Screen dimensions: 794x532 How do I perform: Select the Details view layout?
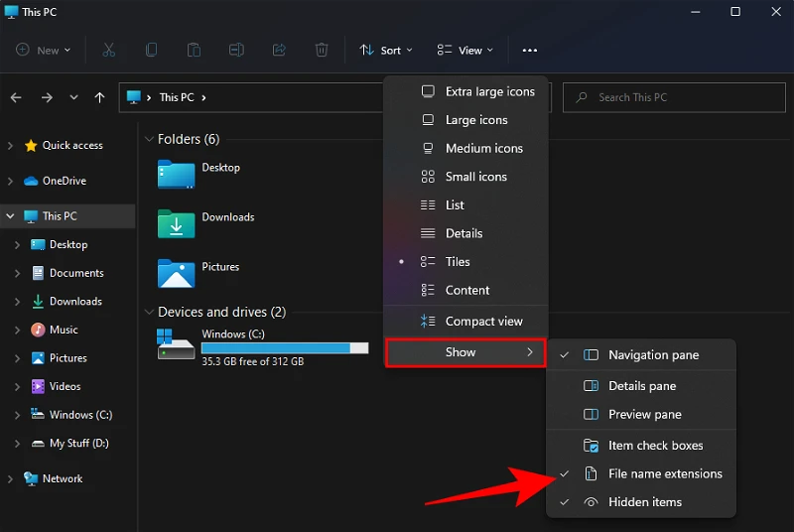(465, 233)
